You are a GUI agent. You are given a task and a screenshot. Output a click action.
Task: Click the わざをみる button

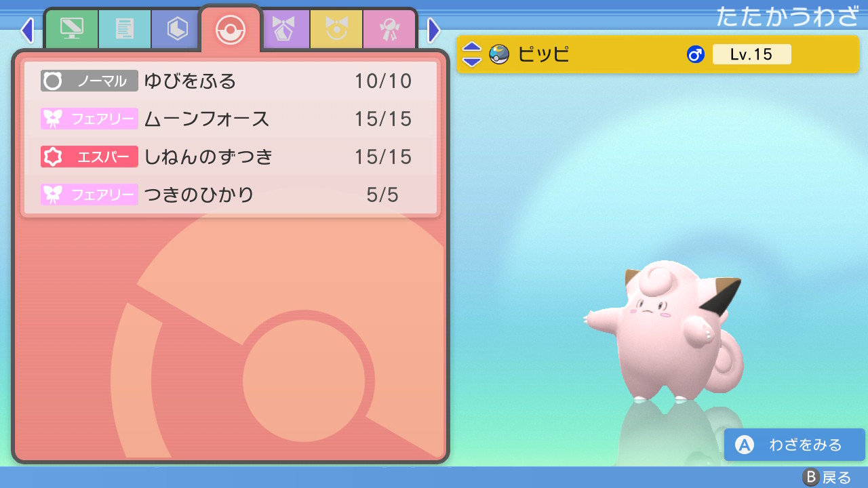794,445
